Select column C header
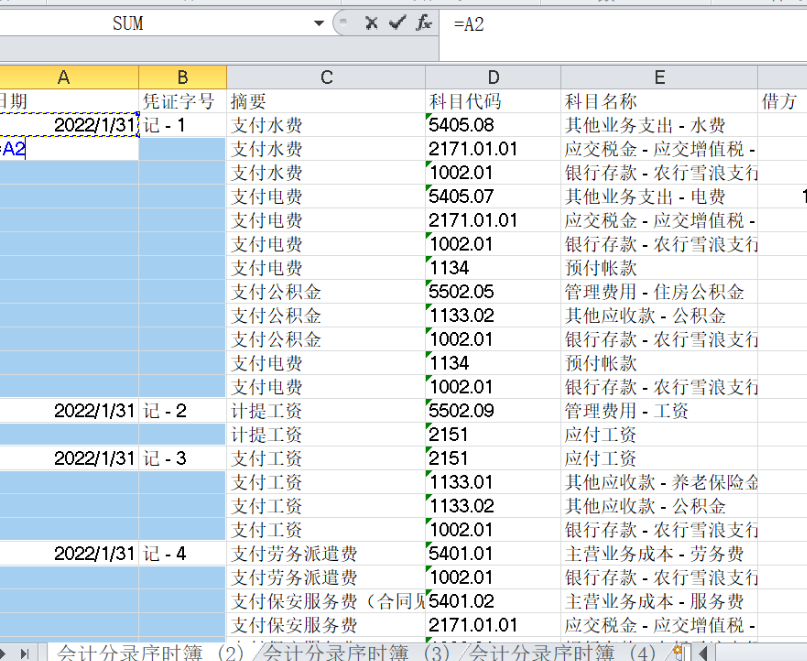Viewport: 807px width, 661px height. click(326, 77)
